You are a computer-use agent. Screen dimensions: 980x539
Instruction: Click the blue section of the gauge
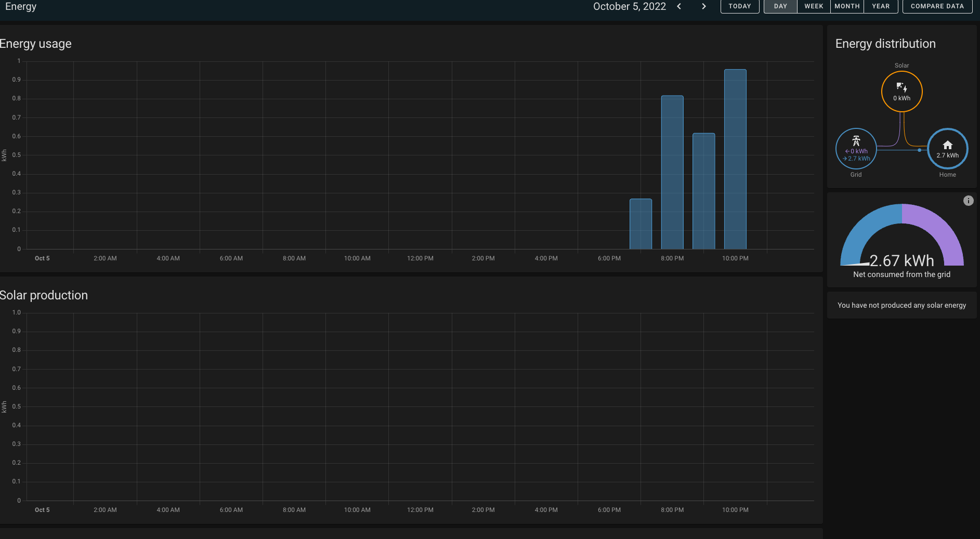pos(862,228)
